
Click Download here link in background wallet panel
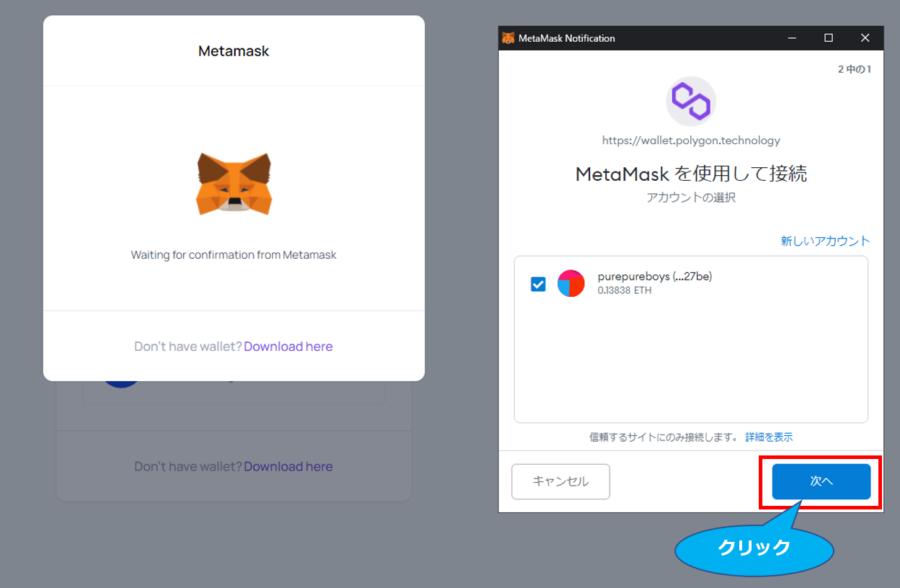pyautogui.click(x=288, y=466)
